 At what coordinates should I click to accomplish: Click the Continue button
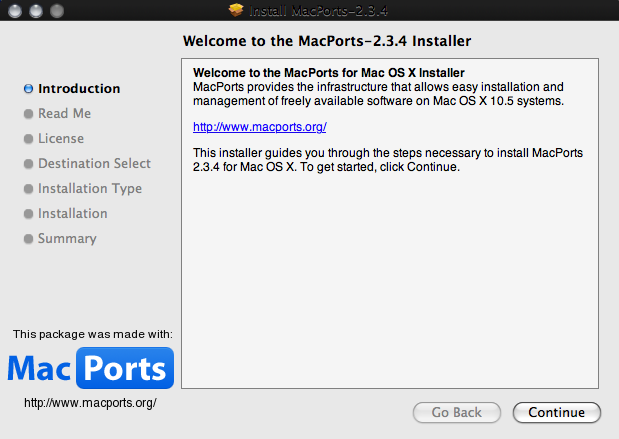pyautogui.click(x=557, y=413)
